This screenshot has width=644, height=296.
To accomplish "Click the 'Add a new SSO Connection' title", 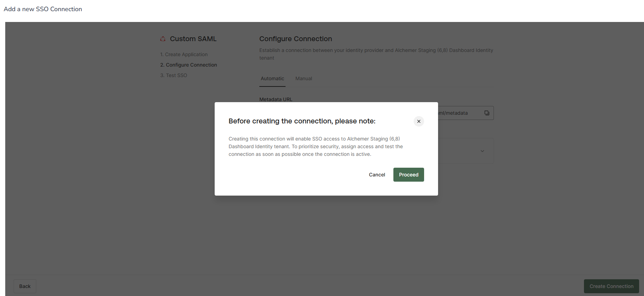I will 43,9.
